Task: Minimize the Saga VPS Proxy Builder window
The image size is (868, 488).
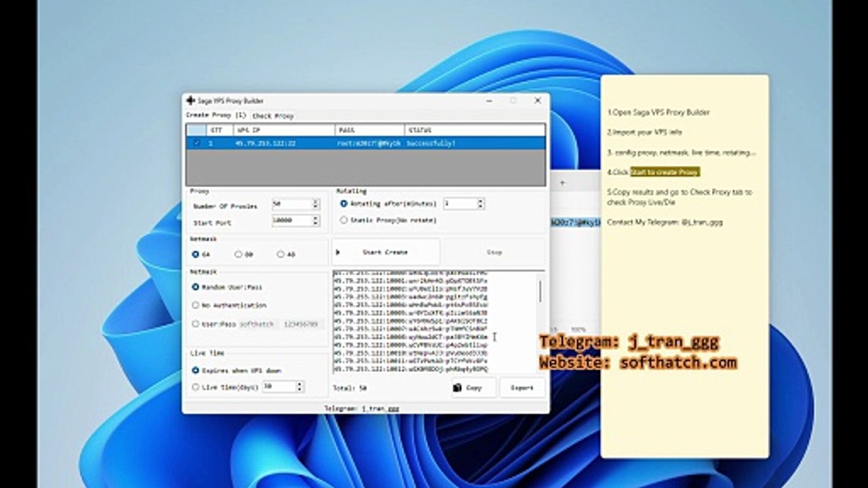Action: pos(489,100)
